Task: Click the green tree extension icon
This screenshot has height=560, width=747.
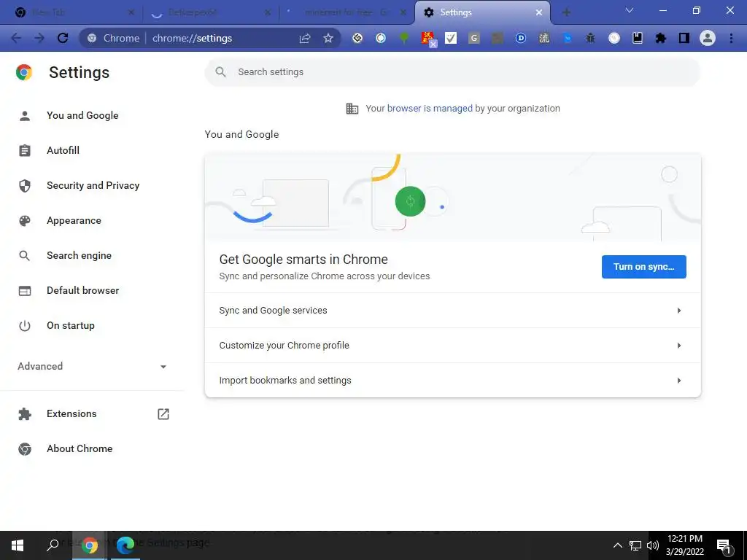Action: click(404, 38)
